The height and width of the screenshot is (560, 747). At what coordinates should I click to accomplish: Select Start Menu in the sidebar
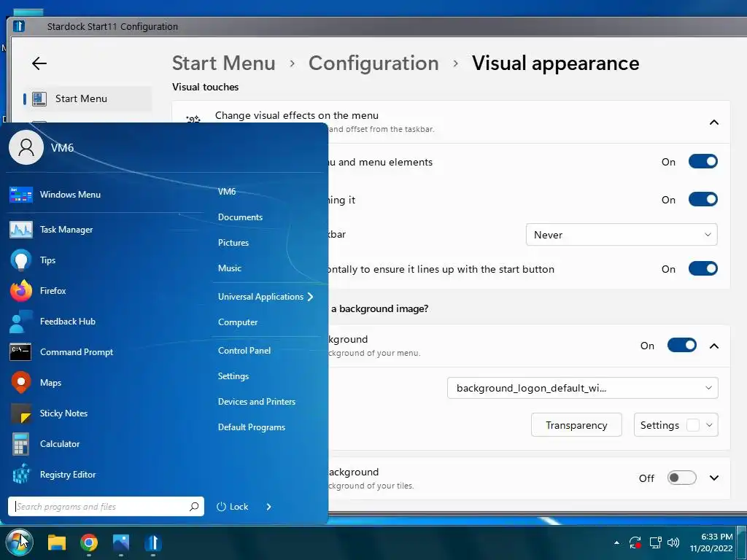point(88,98)
